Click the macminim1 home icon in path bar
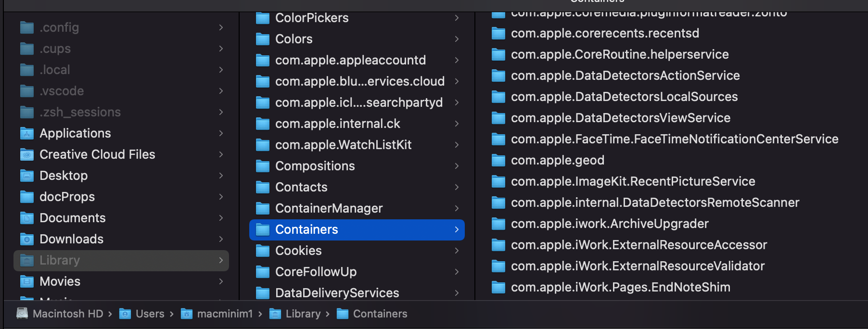868x329 pixels. click(x=187, y=314)
